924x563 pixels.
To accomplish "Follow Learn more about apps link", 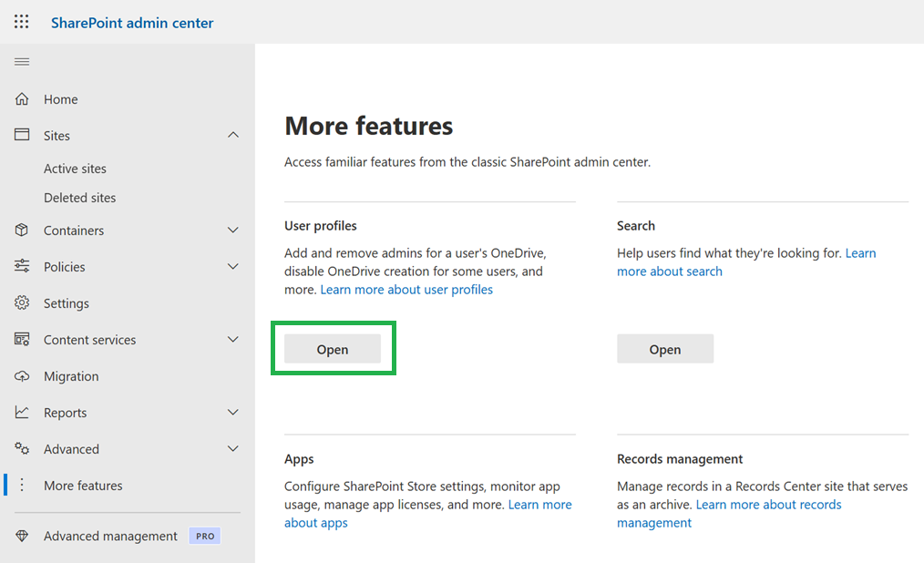I will (x=427, y=514).
